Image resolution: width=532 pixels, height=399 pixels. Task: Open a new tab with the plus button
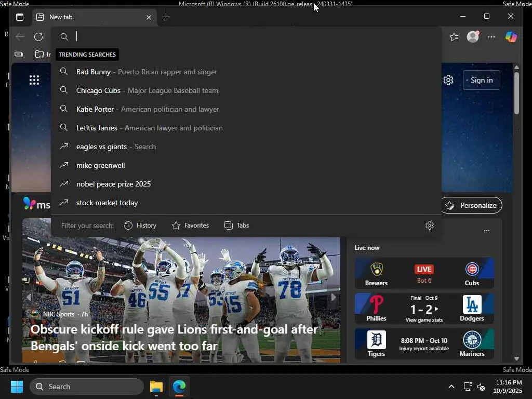[166, 17]
